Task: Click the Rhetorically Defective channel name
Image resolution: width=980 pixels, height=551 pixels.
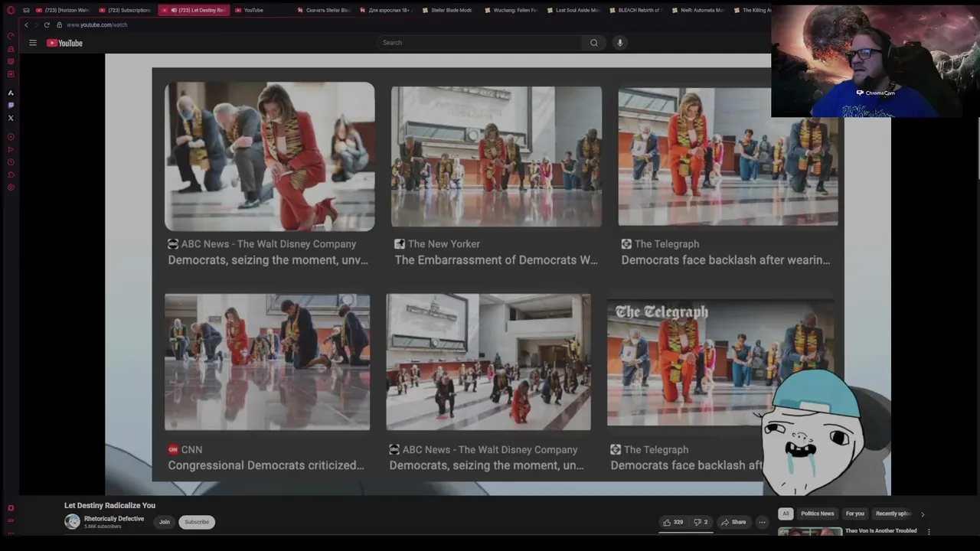Action: click(x=114, y=519)
